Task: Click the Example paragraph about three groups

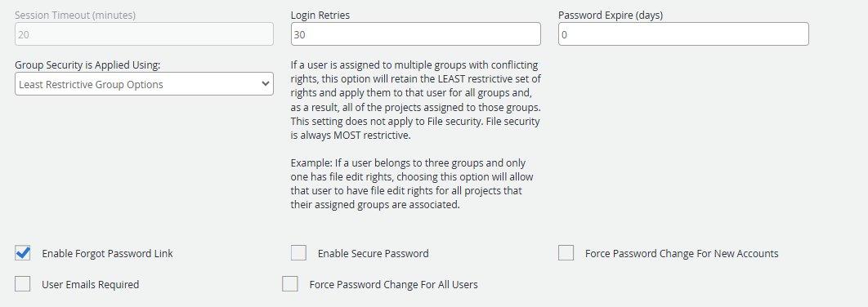Action: tap(411, 185)
